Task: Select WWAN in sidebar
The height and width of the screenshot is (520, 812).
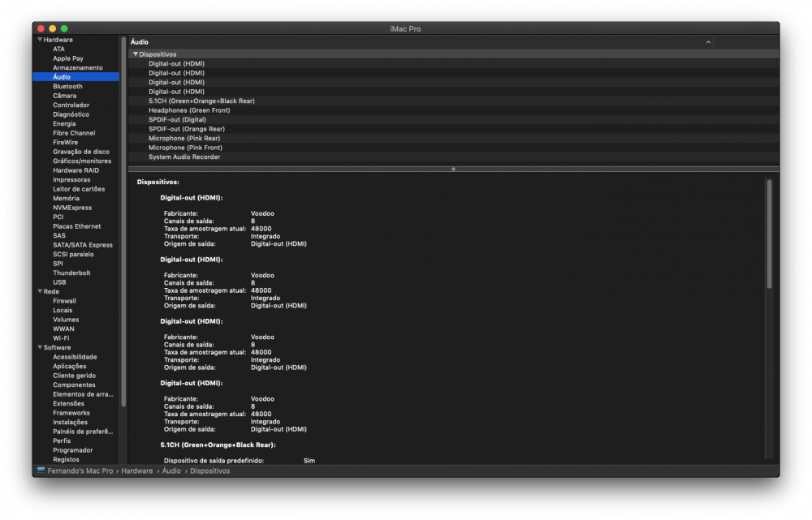Action: (x=63, y=329)
